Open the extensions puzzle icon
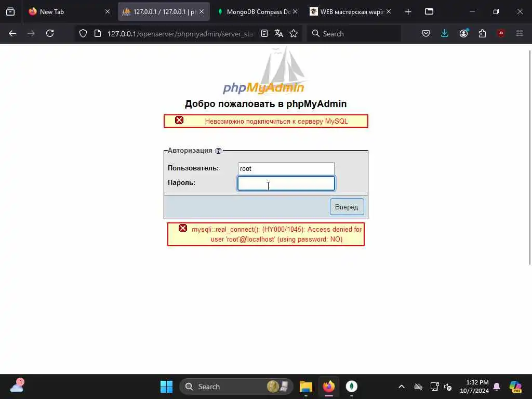This screenshot has height=399, width=532. (x=482, y=33)
